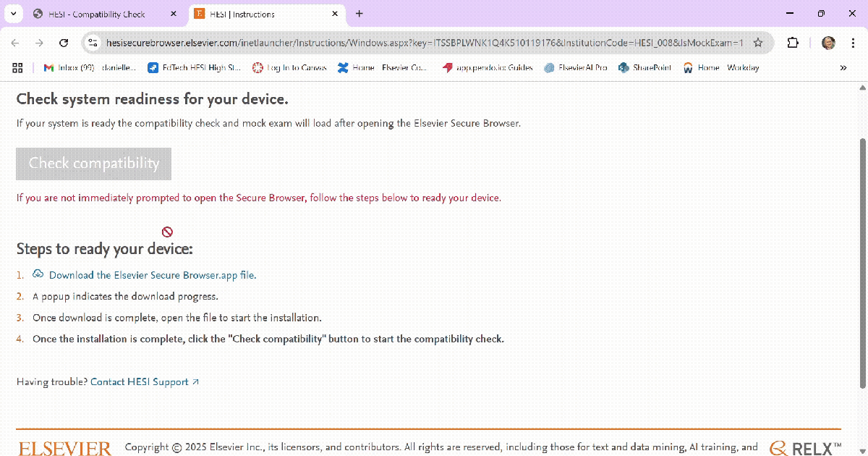Viewport: 868px width, 456px height.
Task: Open the apps grid icon in bookmarks bar
Action: click(x=18, y=67)
